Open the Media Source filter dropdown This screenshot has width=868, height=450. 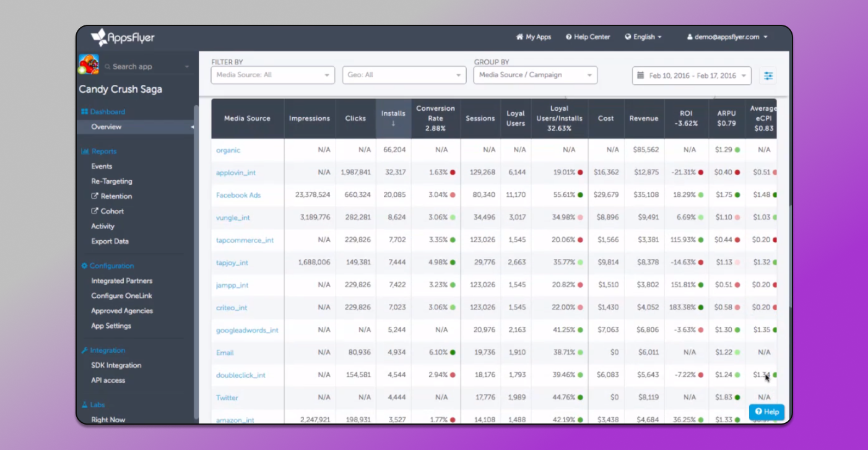[272, 75]
